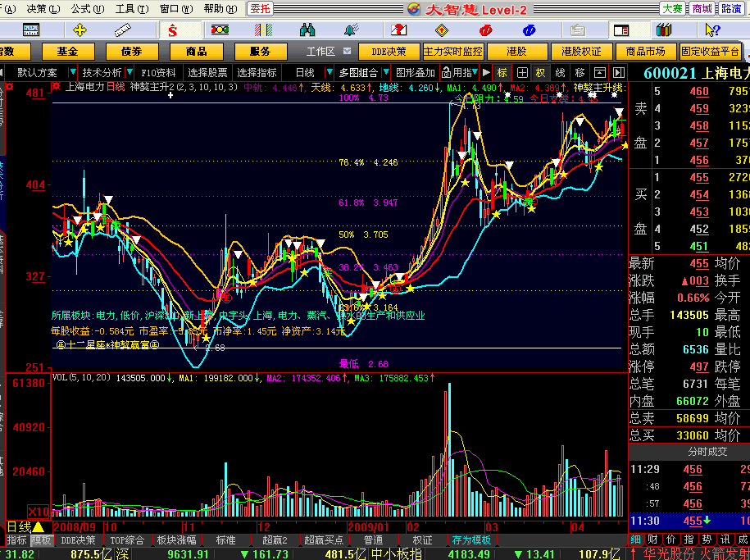Click the keyboard/calculator toolbar icon
This screenshot has width=750, height=560.
31,30
